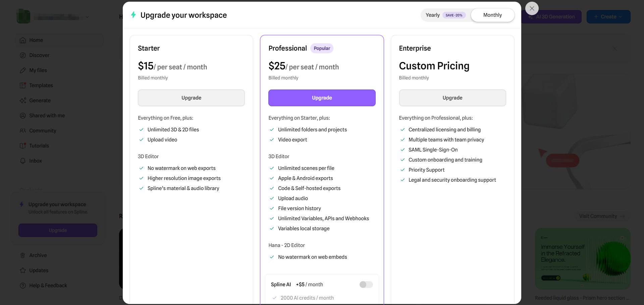
Task: Open Updates in the sidebar
Action: [x=60, y=270]
